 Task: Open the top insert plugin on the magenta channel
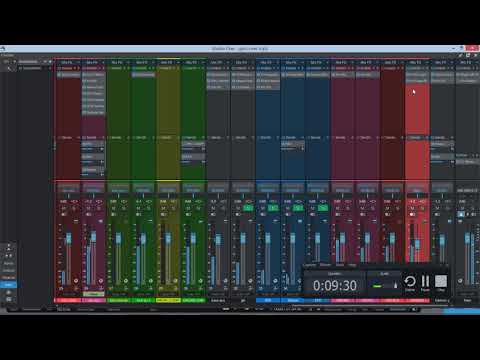point(94,75)
